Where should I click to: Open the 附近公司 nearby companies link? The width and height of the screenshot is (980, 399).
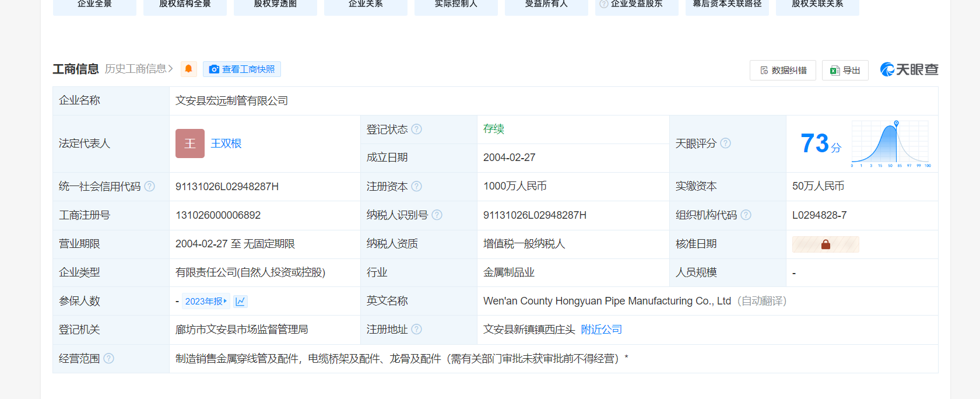click(x=602, y=330)
